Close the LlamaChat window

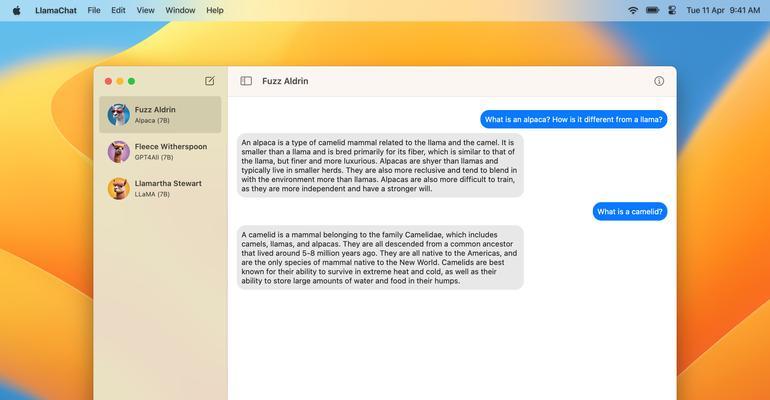[x=108, y=81]
